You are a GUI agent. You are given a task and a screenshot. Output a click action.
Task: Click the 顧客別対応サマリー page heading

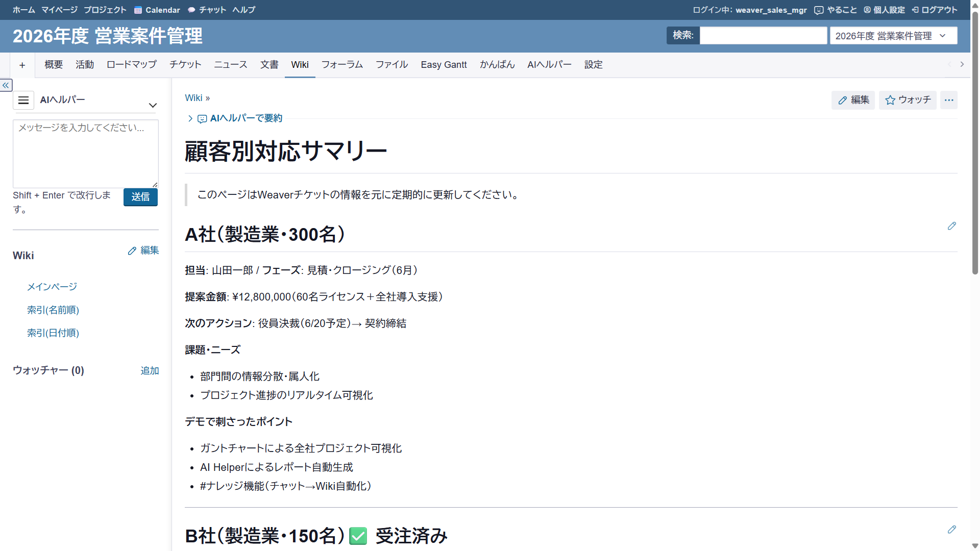[286, 151]
